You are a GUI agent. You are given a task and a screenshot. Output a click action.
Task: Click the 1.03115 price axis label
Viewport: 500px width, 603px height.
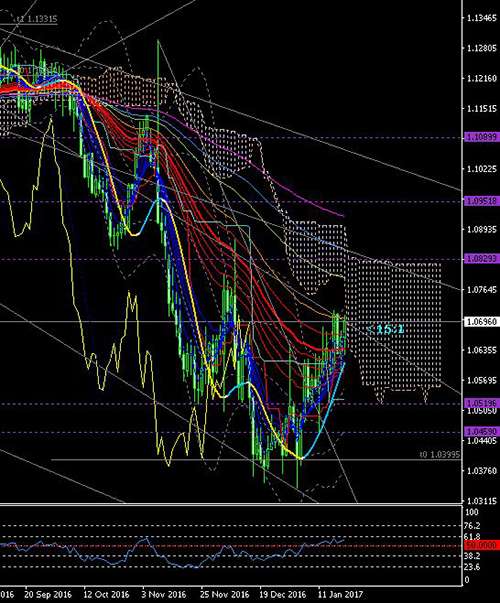(x=482, y=501)
